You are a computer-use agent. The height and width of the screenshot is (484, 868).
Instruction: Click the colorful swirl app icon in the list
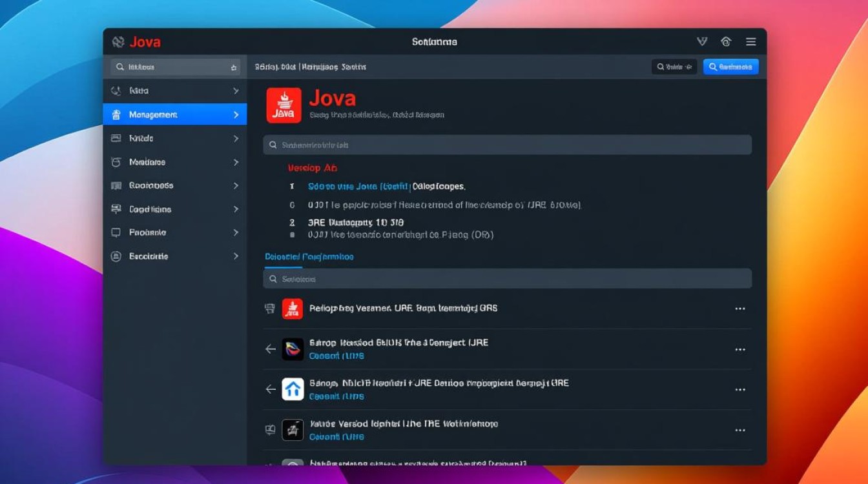coord(293,349)
